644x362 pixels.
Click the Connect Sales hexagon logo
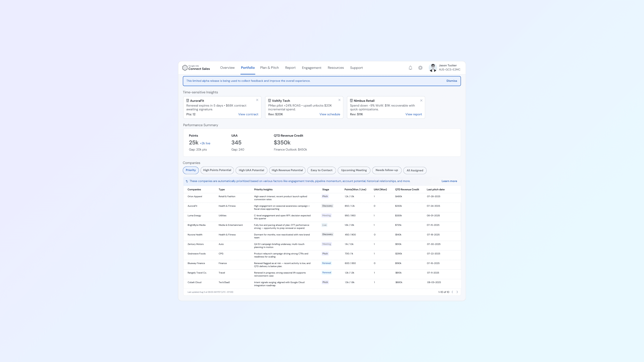(x=185, y=68)
